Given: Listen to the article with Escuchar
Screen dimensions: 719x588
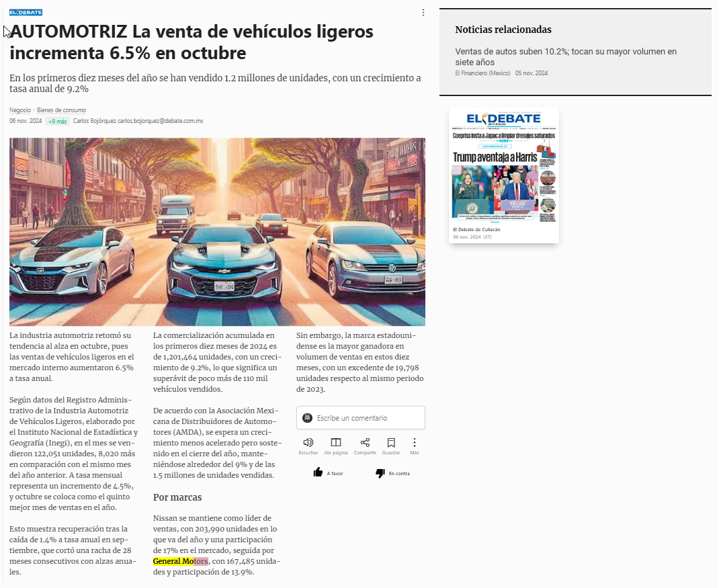Looking at the screenshot, I should tap(308, 446).
